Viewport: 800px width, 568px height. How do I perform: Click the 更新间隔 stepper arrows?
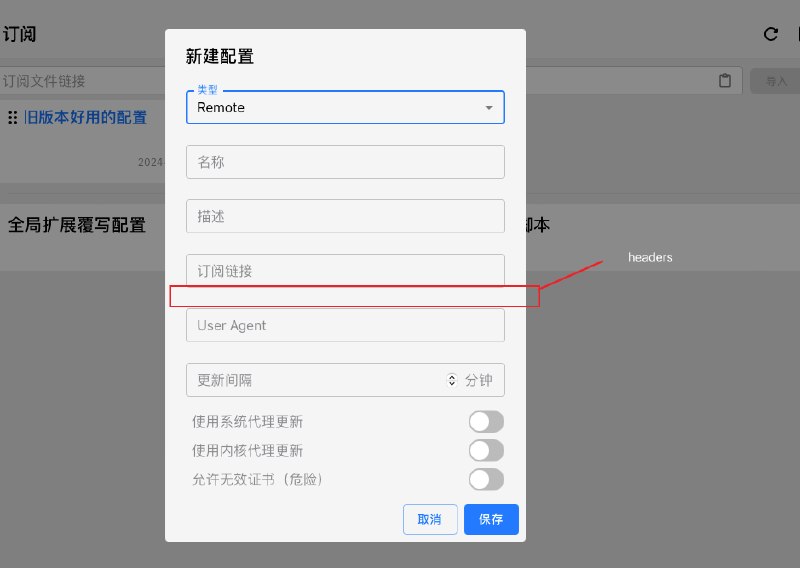(452, 380)
